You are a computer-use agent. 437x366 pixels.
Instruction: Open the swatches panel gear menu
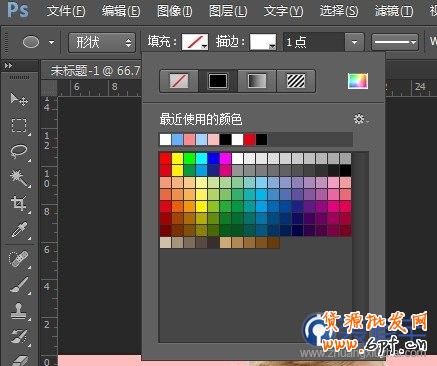click(x=361, y=119)
